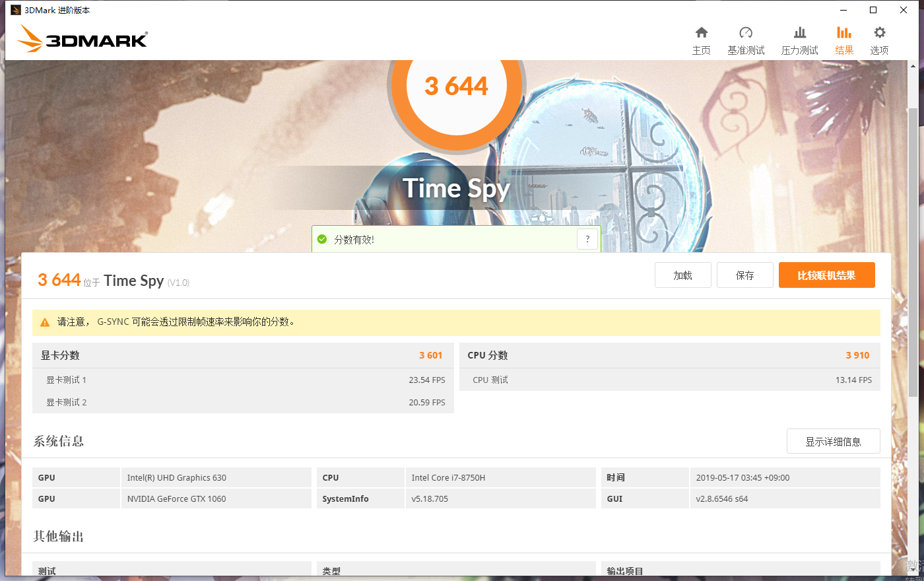This screenshot has width=924, height=581.
Task: Open the 压力测试 stress test icon
Action: (x=800, y=32)
